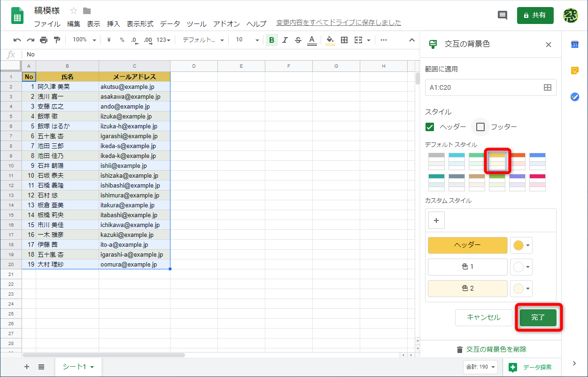Select the gray default style swatch

pyautogui.click(x=436, y=161)
